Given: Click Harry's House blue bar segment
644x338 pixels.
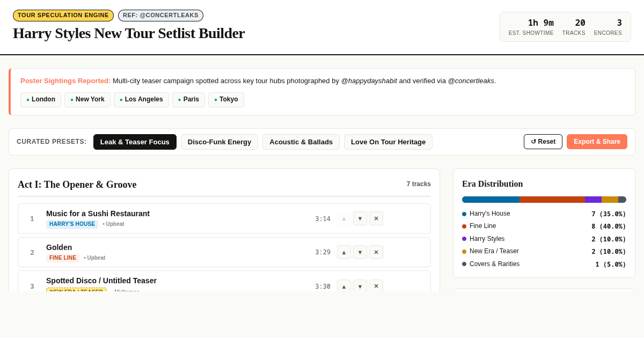Looking at the screenshot, I should pos(491,200).
